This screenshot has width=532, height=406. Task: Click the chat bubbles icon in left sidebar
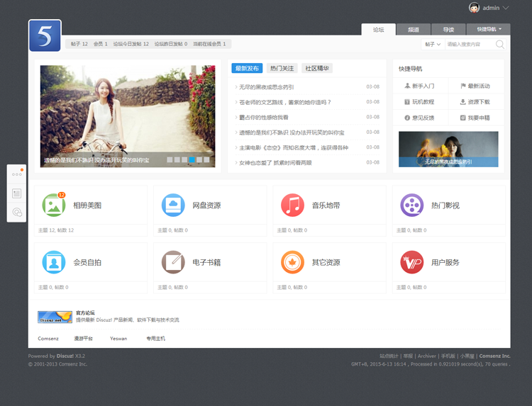point(17,212)
